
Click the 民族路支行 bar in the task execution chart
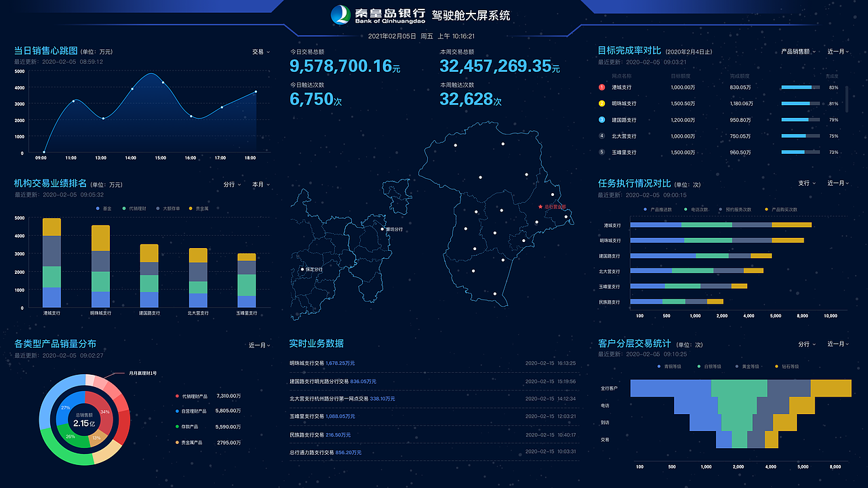(x=677, y=302)
